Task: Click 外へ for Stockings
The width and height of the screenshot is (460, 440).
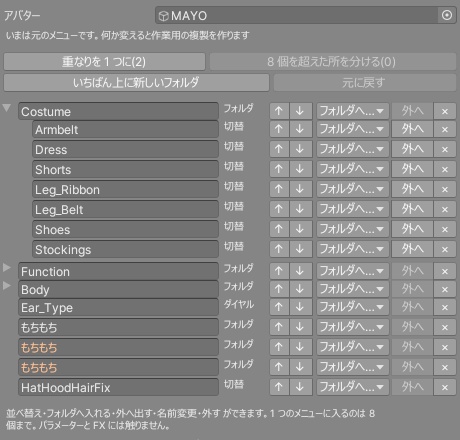Action: click(x=412, y=249)
